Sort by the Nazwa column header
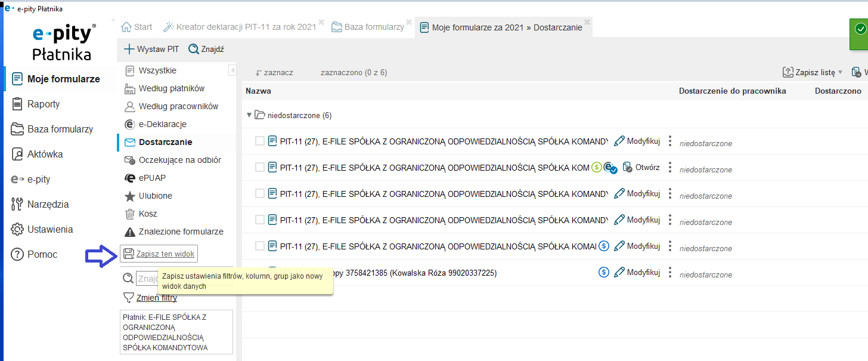Screen dimensions: 868x361 point(258,91)
